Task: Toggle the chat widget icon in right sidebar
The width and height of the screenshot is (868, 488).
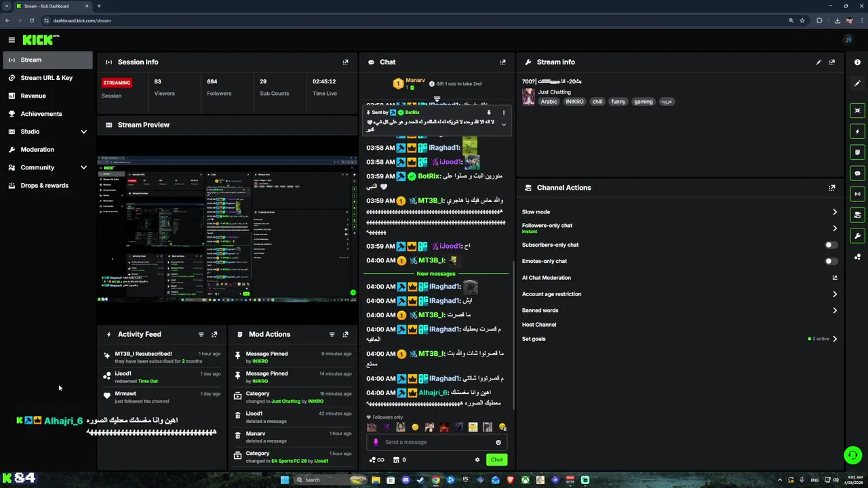Action: (x=858, y=174)
